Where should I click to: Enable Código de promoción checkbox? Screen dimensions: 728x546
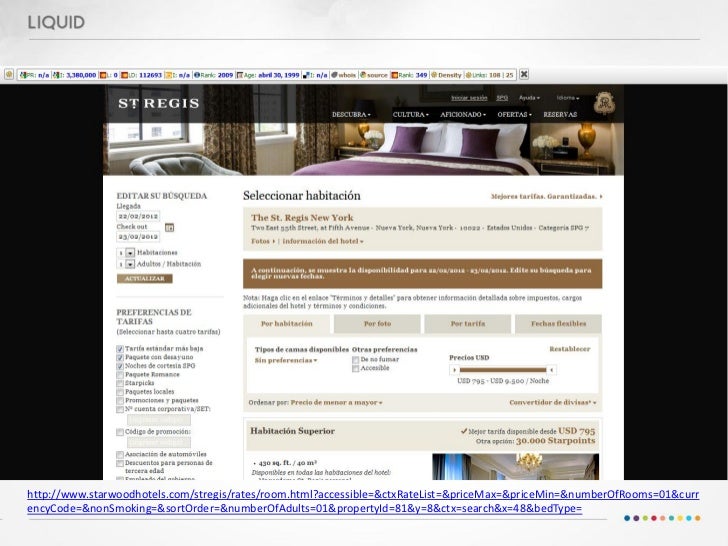(120, 432)
